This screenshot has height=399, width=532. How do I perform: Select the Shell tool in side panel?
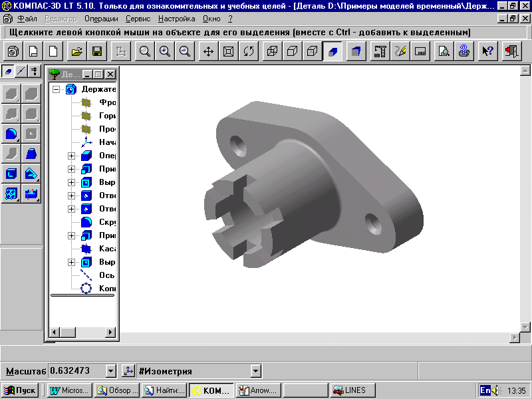point(11,174)
